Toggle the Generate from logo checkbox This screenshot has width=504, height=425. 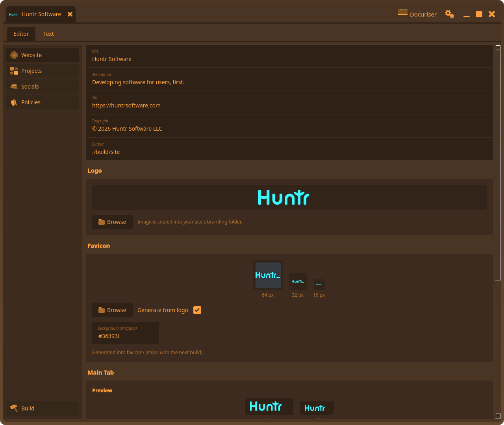(197, 310)
